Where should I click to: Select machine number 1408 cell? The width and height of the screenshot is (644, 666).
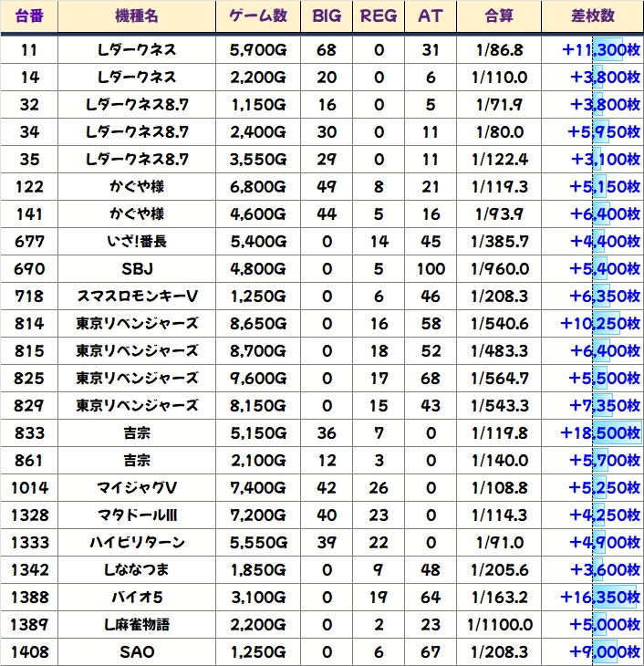pyautogui.click(x=28, y=651)
